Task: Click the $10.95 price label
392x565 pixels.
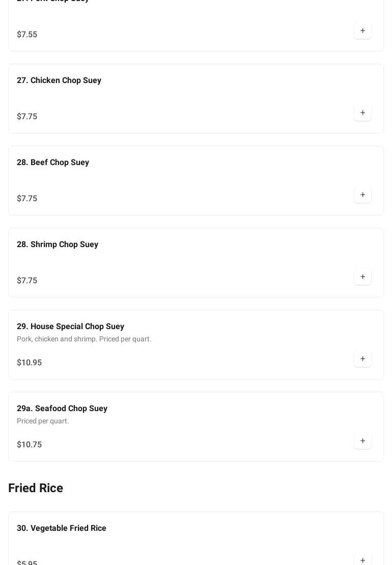Action: (x=30, y=363)
